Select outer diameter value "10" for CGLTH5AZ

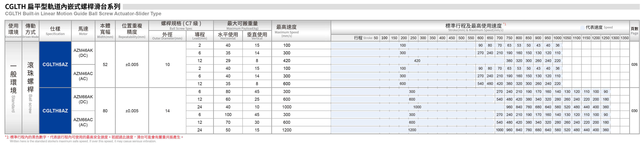coord(168,65)
